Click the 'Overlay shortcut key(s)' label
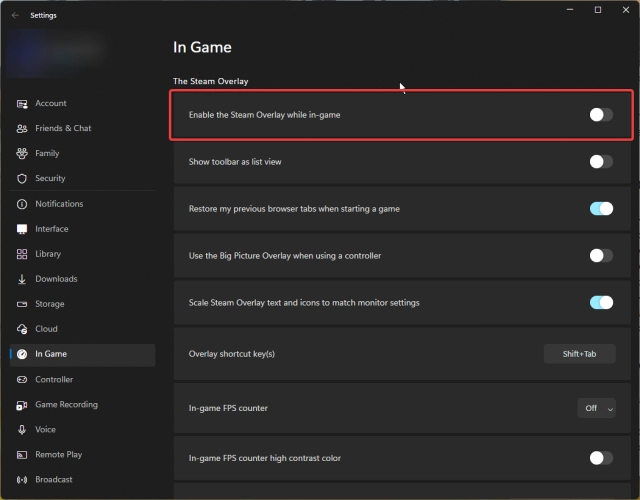The width and height of the screenshot is (640, 500). 231,354
